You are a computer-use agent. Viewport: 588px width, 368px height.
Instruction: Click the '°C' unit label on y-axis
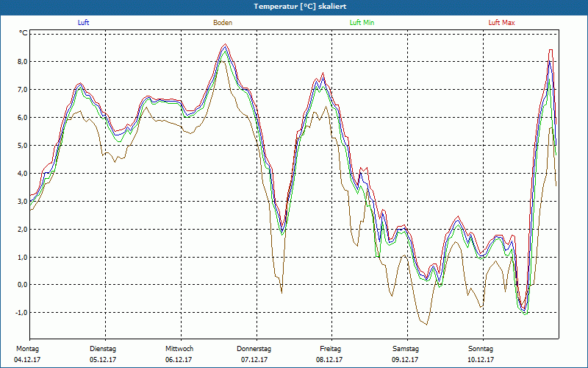(24, 33)
